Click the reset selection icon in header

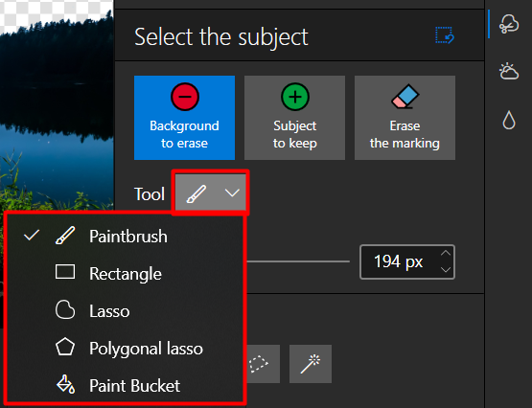[x=445, y=35]
